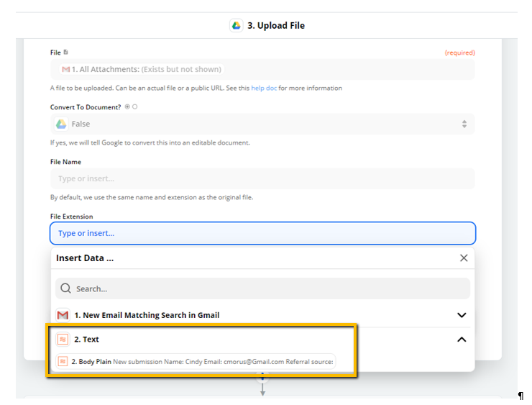Insert the 2. Body Plain data pill
The height and width of the screenshot is (405, 532).
pyautogui.click(x=196, y=362)
